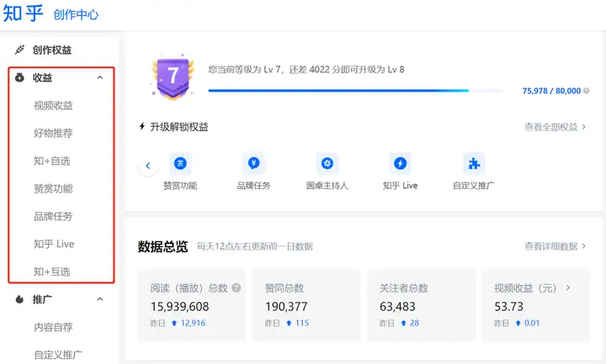Open the 赞同总数 data card
606x364 pixels.
[306, 305]
